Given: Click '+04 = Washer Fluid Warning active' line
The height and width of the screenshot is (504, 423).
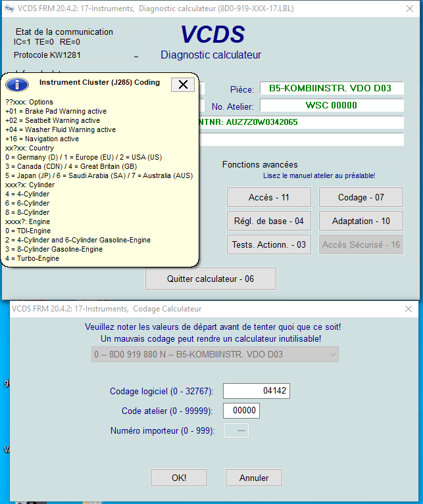Looking at the screenshot, I should pos(61,130).
